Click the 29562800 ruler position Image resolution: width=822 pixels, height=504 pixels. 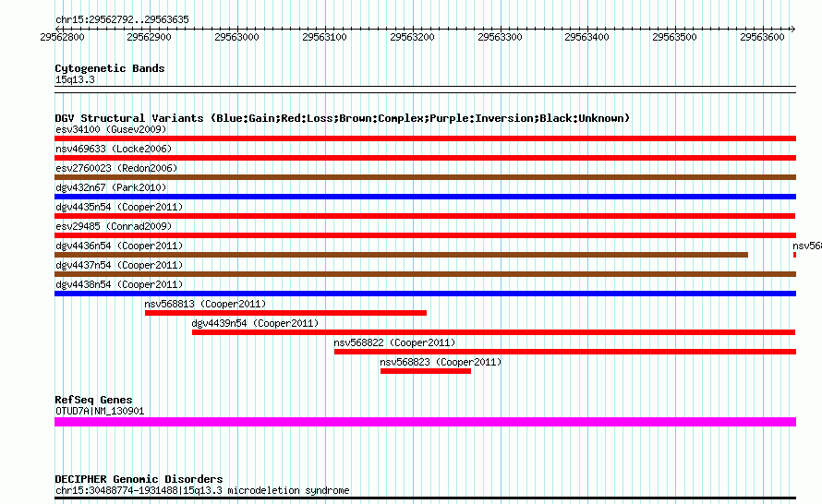(62, 37)
